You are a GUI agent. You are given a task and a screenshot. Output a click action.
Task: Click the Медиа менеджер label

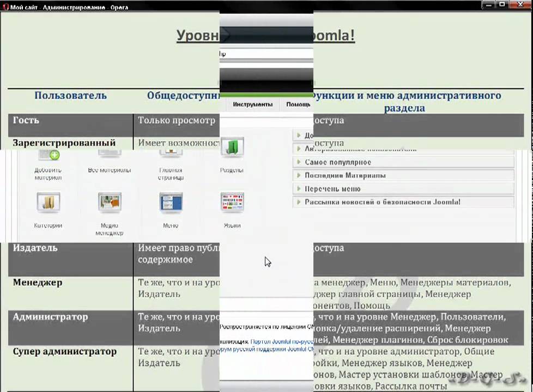[x=110, y=229]
